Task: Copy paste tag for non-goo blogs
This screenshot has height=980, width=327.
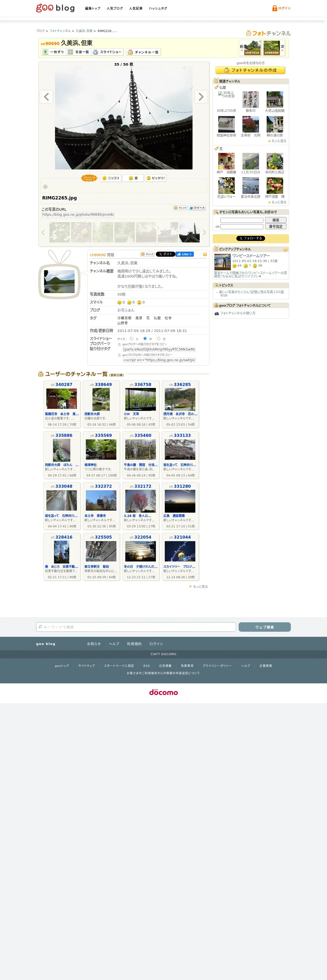Action: click(145, 355)
